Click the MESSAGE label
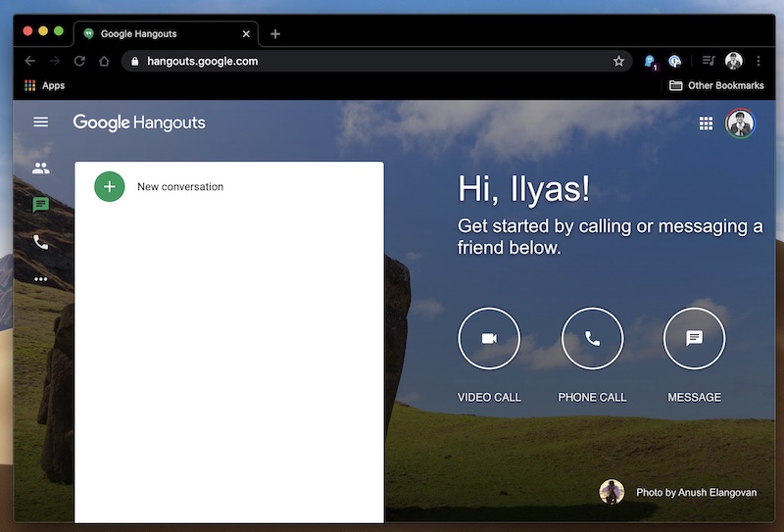 pyautogui.click(x=695, y=398)
